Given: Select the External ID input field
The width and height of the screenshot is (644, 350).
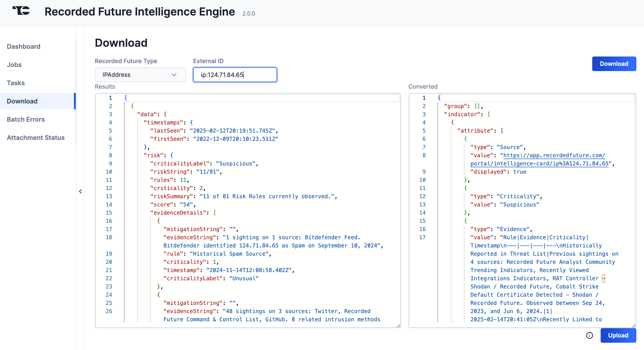Looking at the screenshot, I should pos(235,75).
